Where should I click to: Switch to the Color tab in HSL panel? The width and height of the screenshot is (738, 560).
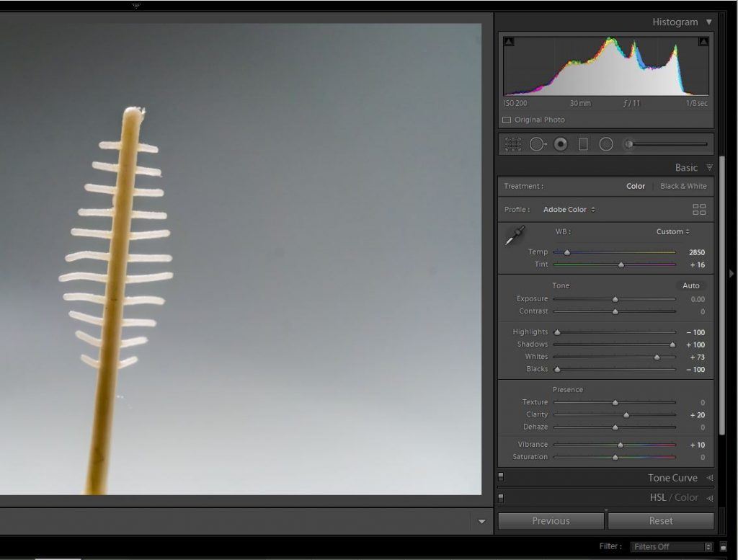pyautogui.click(x=686, y=497)
